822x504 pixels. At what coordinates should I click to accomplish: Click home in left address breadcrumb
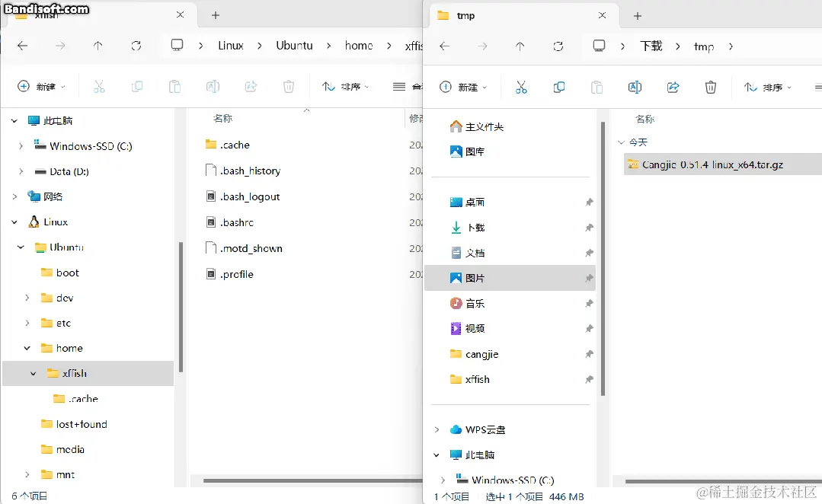pos(359,46)
